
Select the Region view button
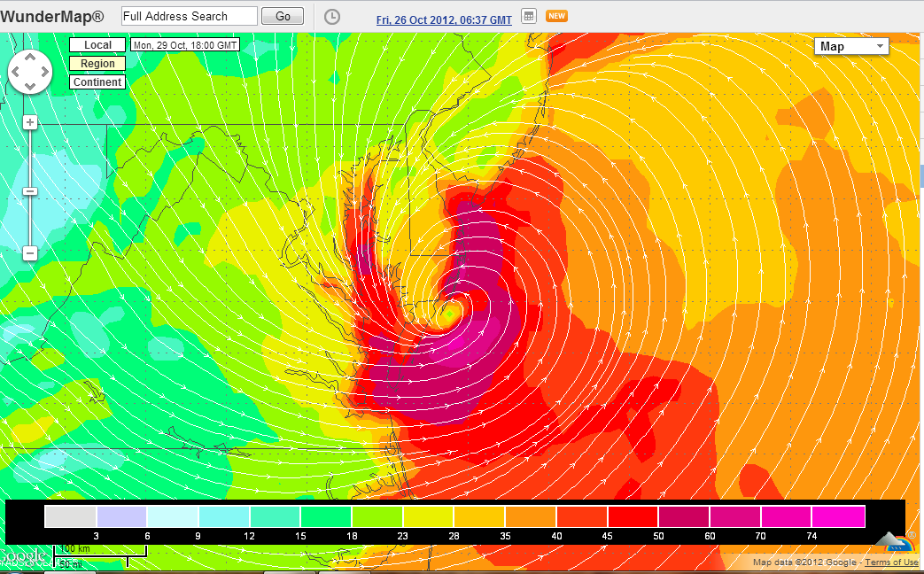click(x=97, y=63)
